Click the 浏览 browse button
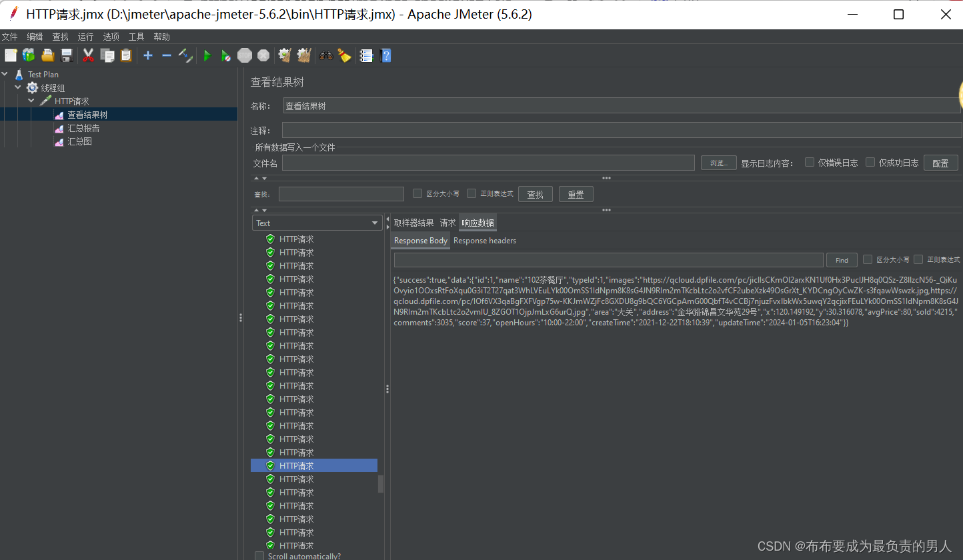 click(x=718, y=163)
